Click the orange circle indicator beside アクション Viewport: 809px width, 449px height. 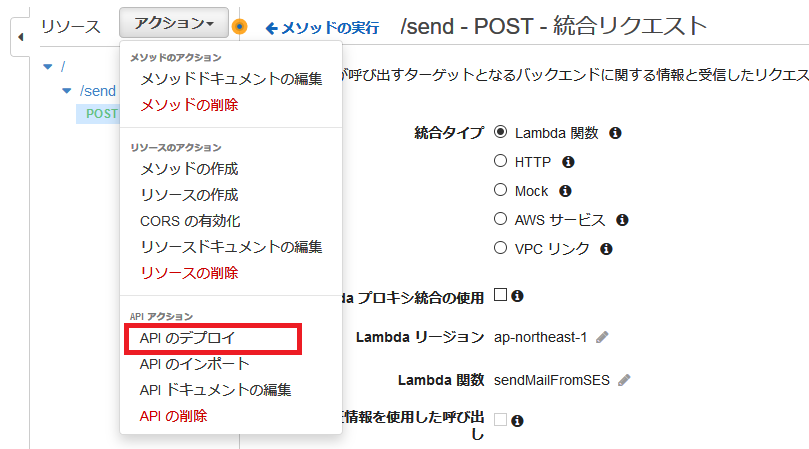pos(239,27)
